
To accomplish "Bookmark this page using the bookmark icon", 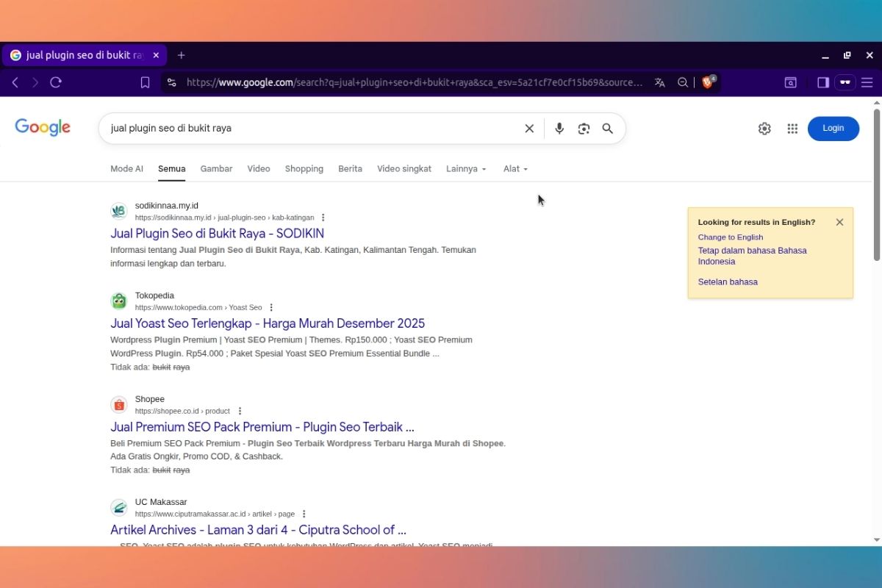I will click(x=145, y=82).
